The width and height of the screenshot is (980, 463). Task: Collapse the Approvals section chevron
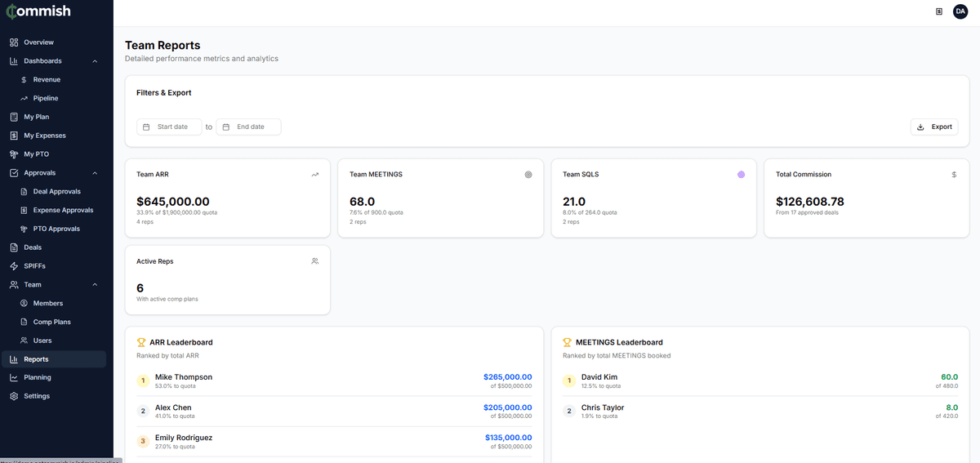tap(95, 173)
